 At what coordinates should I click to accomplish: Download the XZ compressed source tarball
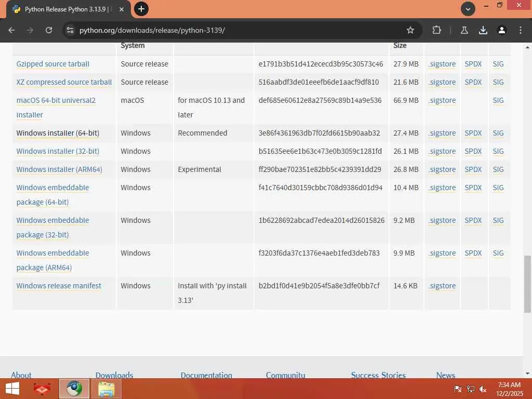tap(64, 82)
